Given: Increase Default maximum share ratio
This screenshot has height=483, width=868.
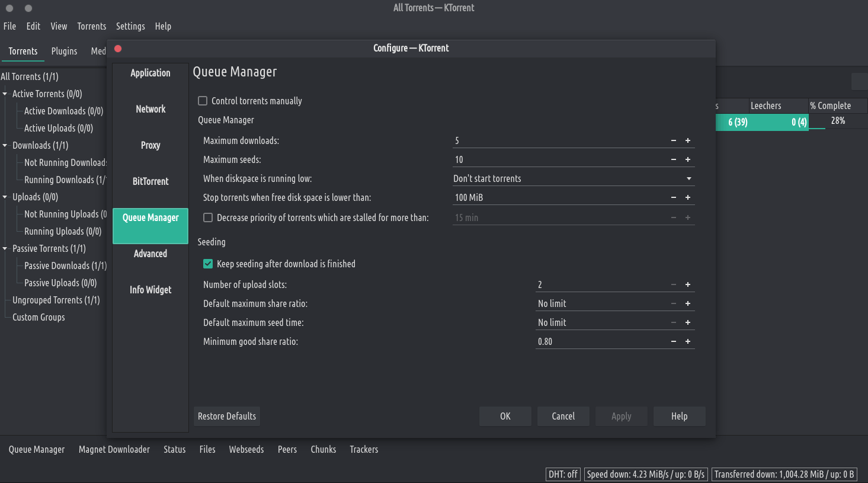Looking at the screenshot, I should (688, 303).
